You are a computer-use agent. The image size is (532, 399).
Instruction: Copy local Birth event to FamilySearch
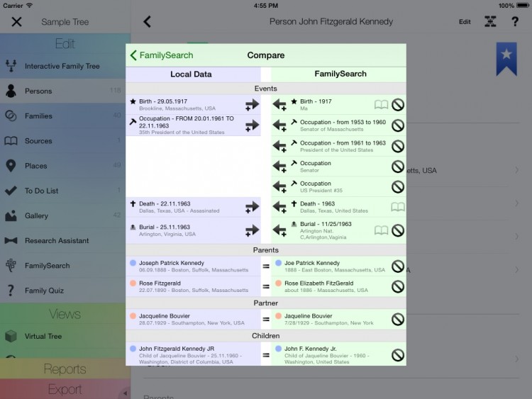pos(252,105)
